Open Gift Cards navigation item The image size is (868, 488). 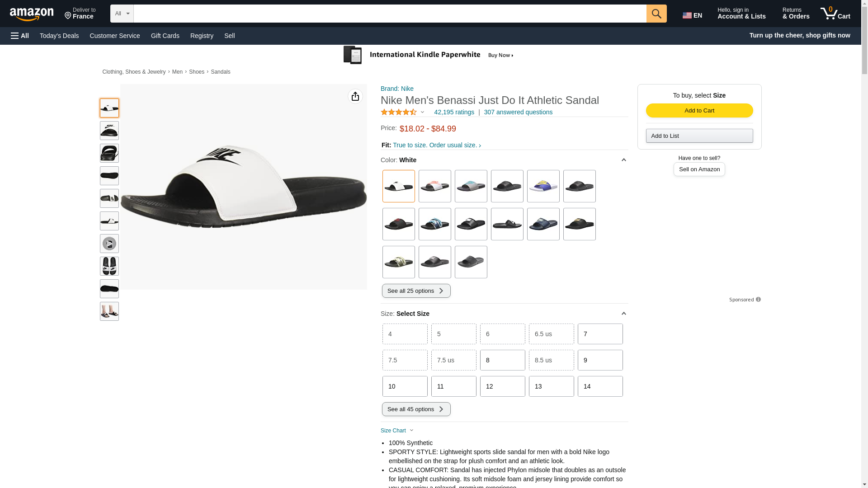165,36
